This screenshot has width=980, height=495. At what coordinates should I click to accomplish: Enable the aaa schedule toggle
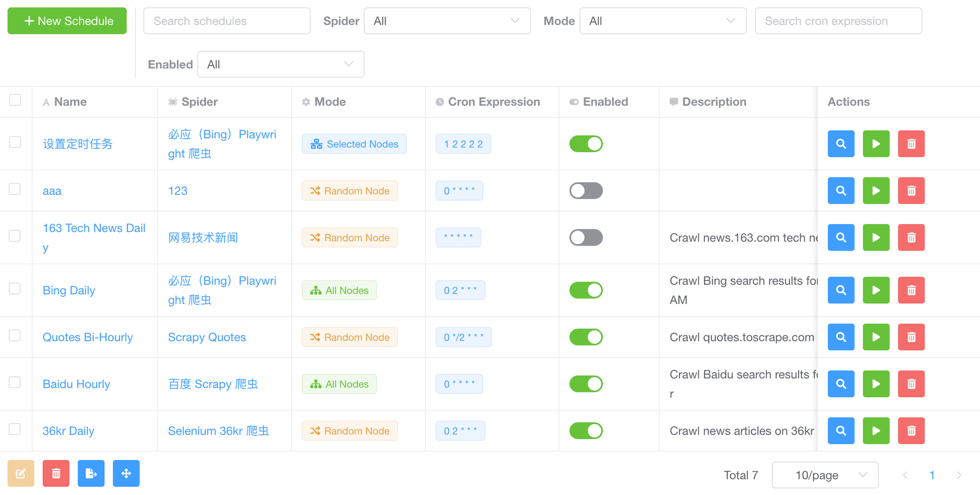pyautogui.click(x=586, y=191)
